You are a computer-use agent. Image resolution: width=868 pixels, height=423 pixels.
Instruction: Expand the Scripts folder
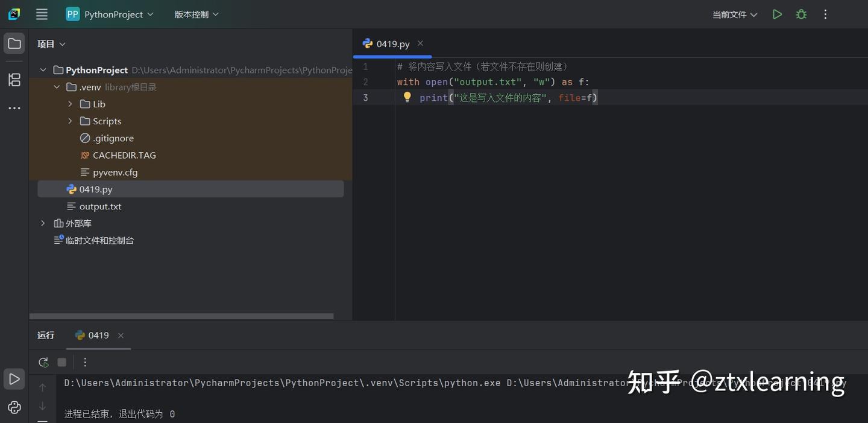coord(71,121)
